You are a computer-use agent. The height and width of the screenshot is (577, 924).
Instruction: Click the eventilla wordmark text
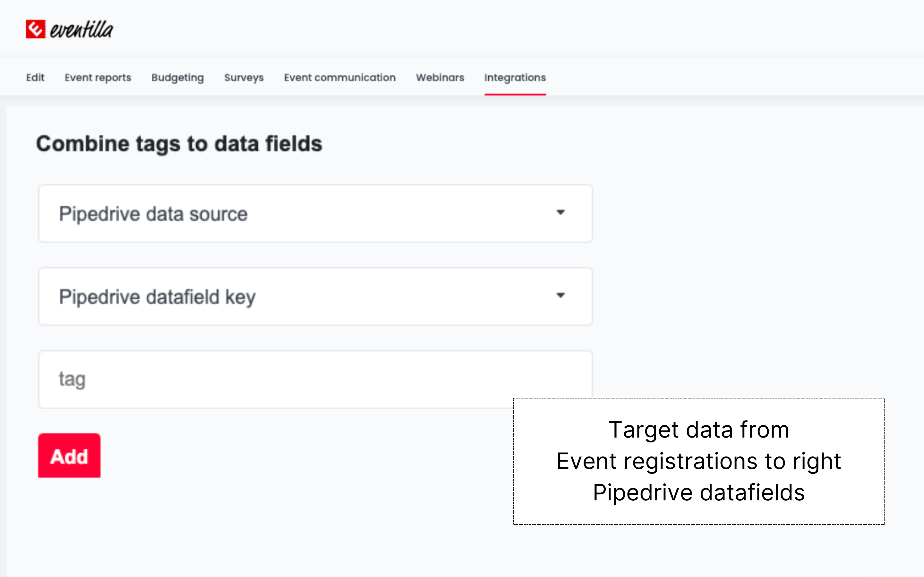[x=82, y=30]
